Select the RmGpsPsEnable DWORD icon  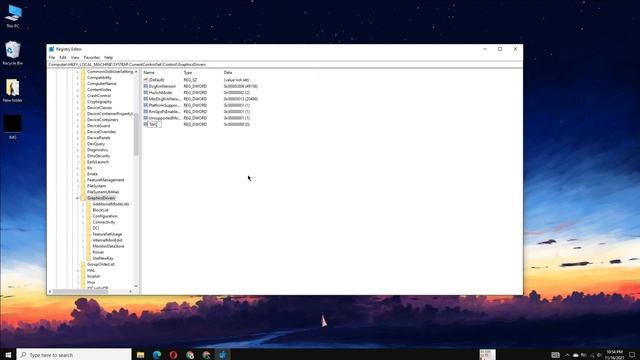146,111
